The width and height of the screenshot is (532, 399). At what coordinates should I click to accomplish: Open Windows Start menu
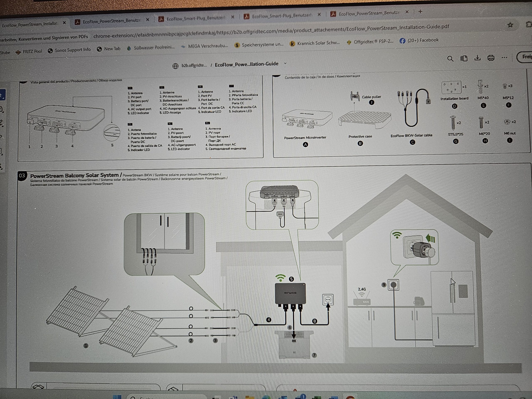pyautogui.click(x=117, y=397)
